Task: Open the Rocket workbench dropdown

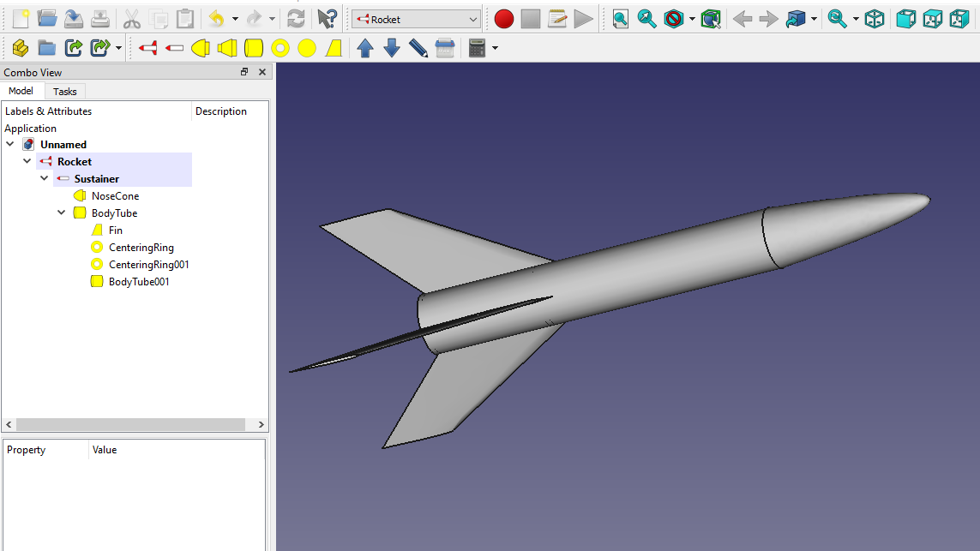Action: (x=416, y=19)
